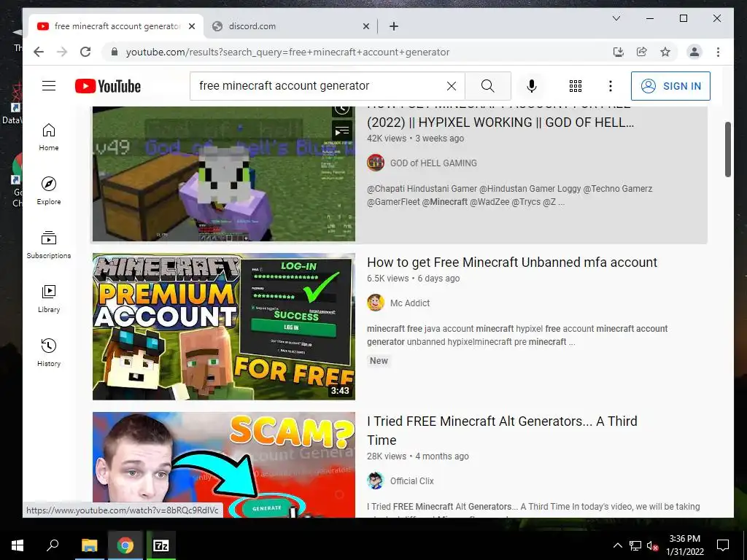Go to the YouTube logo homepage
747x560 pixels.
108,86
